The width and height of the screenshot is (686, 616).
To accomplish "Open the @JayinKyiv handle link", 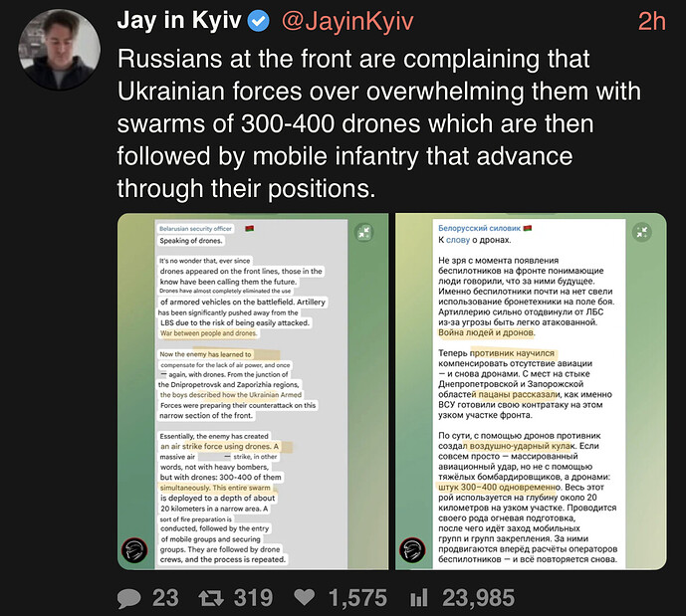I will click(347, 22).
